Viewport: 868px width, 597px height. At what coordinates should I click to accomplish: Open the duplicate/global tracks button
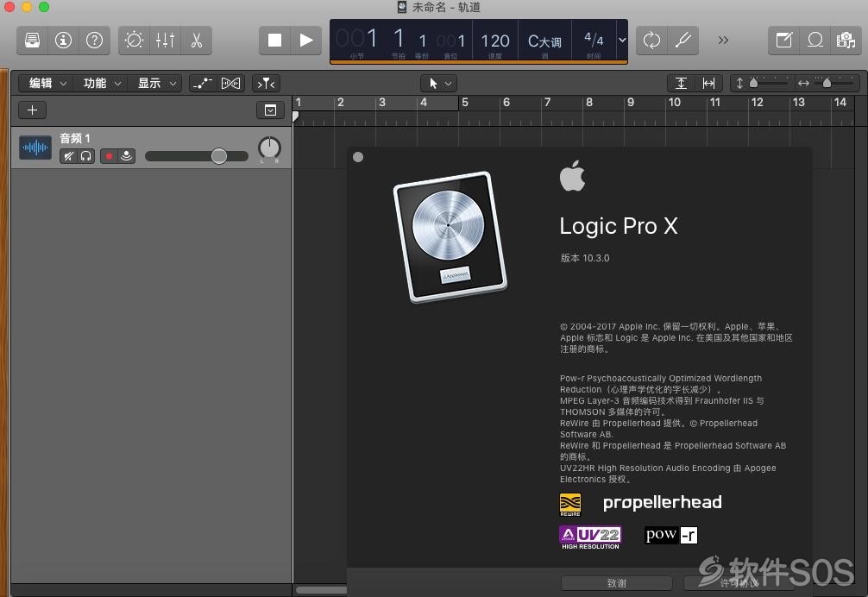point(270,110)
